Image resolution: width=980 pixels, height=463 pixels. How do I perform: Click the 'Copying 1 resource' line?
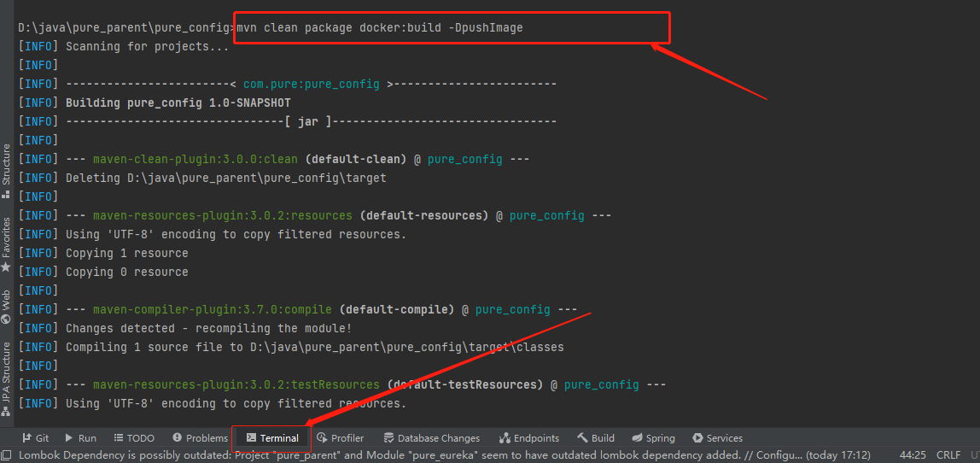[x=127, y=253]
